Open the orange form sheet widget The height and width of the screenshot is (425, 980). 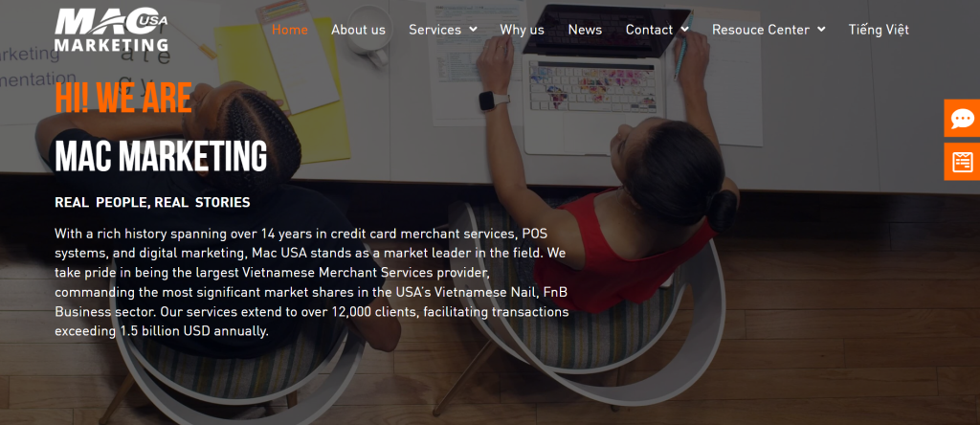coord(962,162)
